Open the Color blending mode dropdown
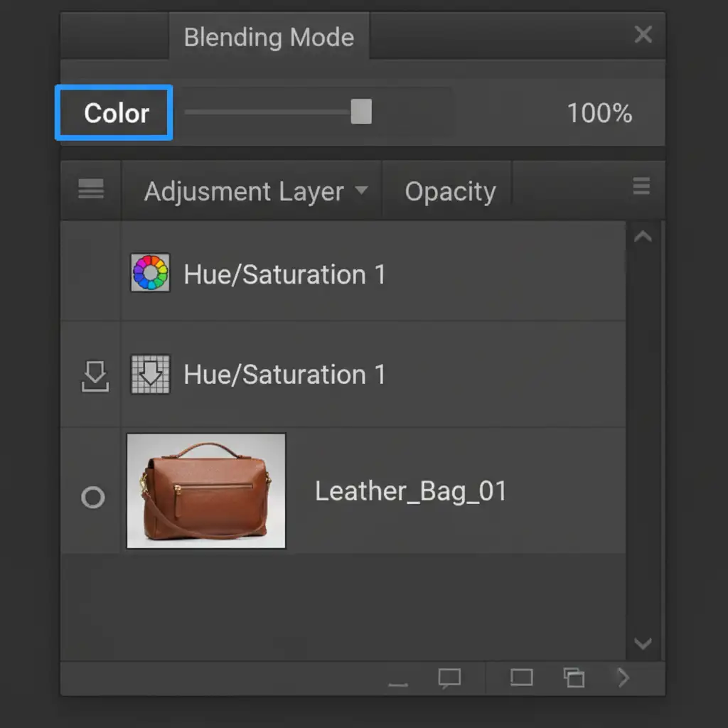This screenshot has width=728, height=728. click(114, 113)
